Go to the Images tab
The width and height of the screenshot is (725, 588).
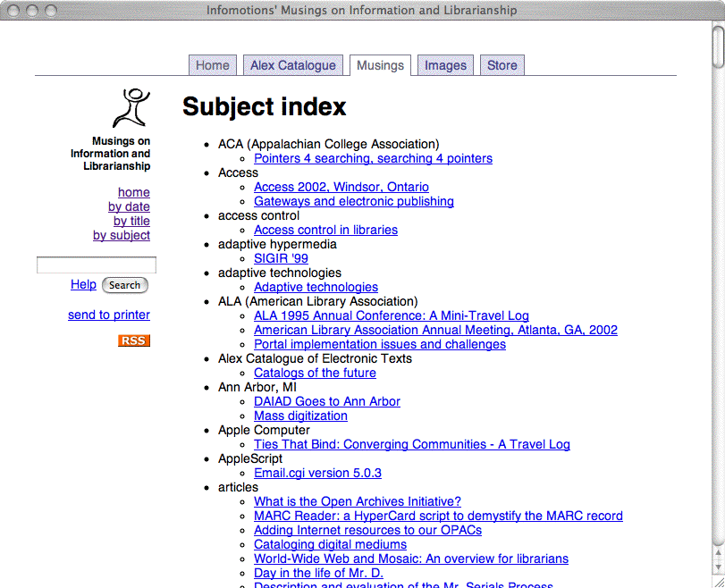click(445, 65)
